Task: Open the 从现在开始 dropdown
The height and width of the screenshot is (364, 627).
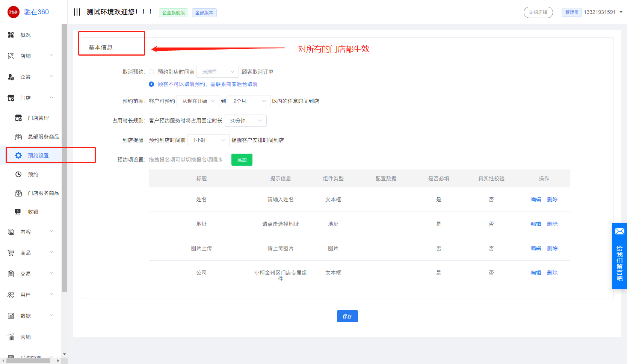Action: click(198, 101)
